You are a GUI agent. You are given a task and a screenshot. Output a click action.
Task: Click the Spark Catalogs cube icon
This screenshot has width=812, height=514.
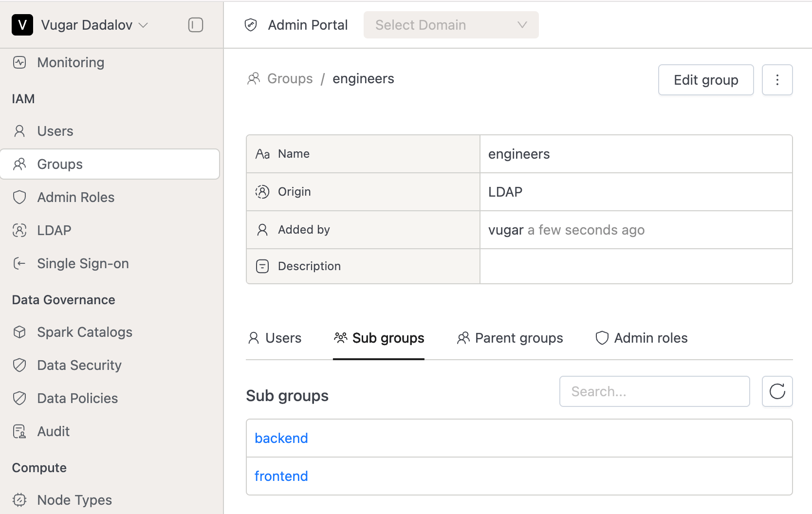click(x=19, y=332)
